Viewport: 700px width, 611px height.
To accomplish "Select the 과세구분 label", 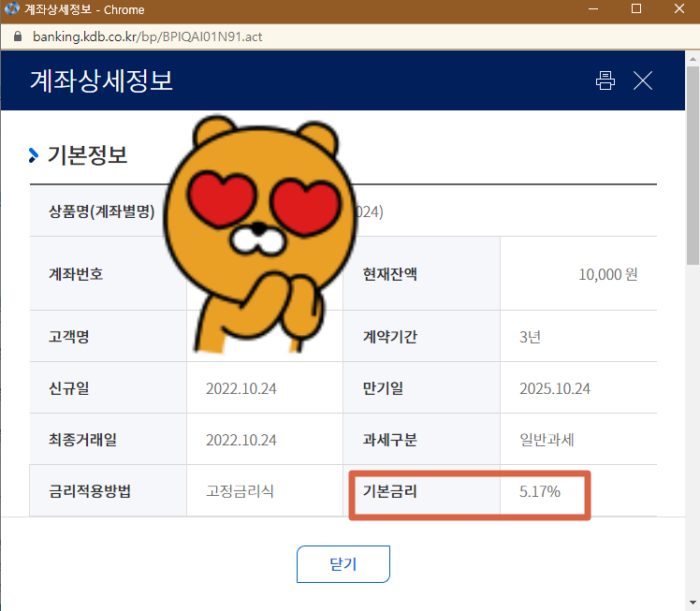I will coord(390,440).
